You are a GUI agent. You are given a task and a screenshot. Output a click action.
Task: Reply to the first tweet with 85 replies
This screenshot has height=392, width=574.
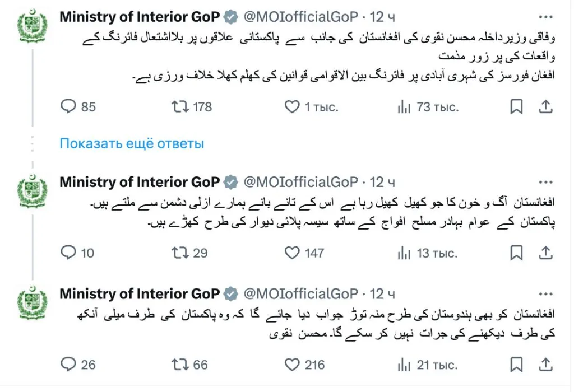[68, 106]
